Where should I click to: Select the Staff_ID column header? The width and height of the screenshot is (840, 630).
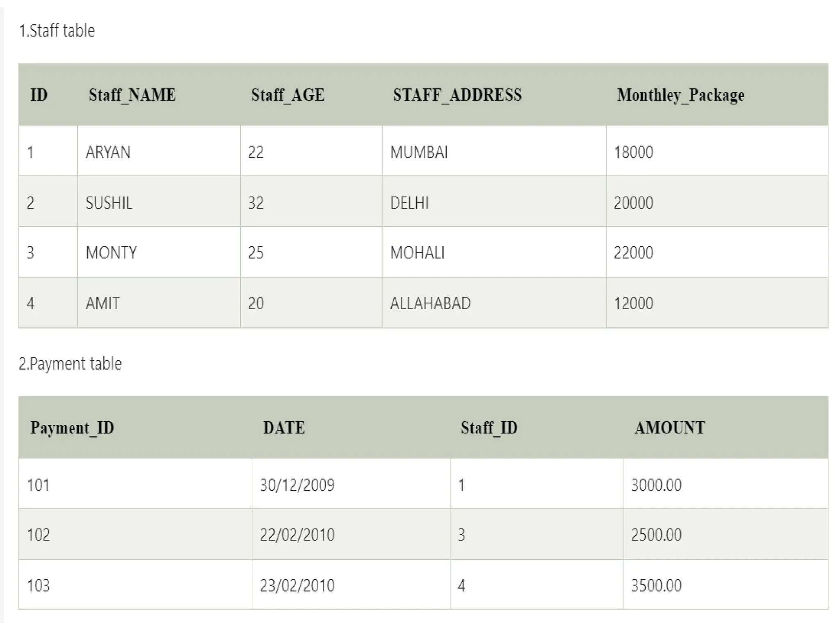[489, 428]
